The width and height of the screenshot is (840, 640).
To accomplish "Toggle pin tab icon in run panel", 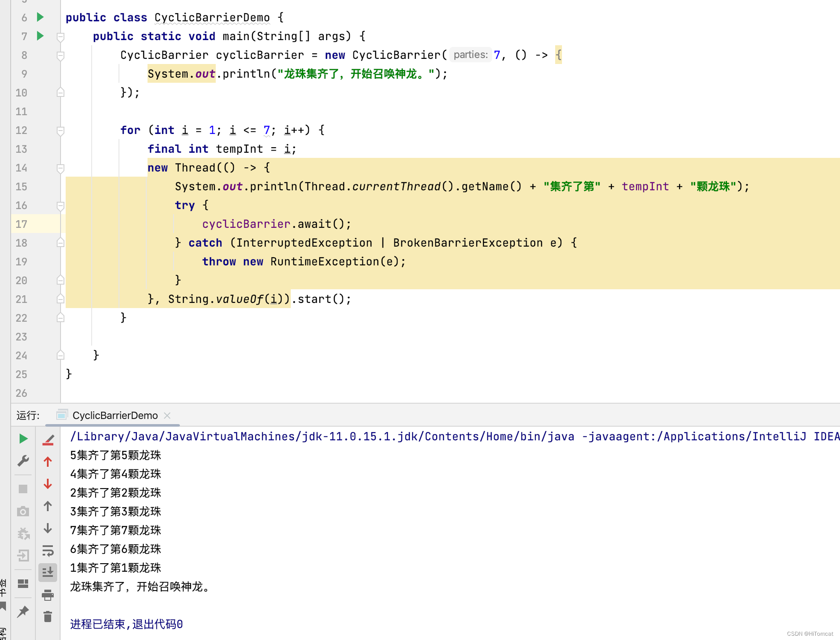I will (x=23, y=612).
